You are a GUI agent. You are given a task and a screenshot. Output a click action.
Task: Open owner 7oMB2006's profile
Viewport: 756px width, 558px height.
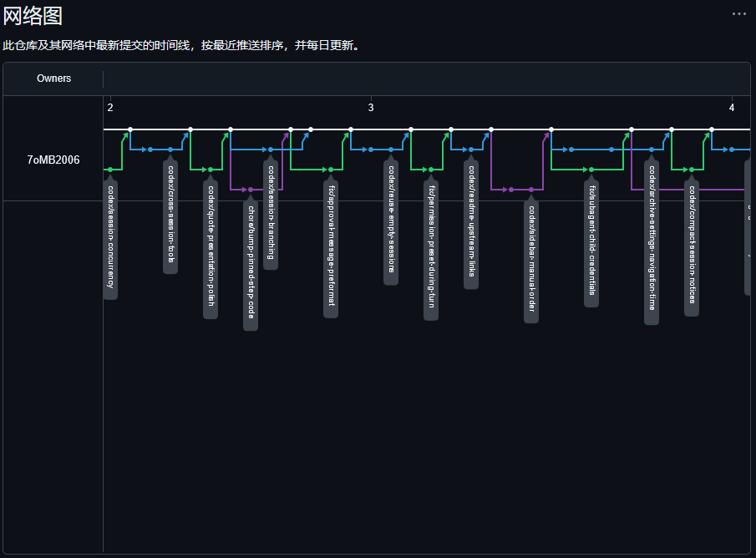[x=53, y=160]
